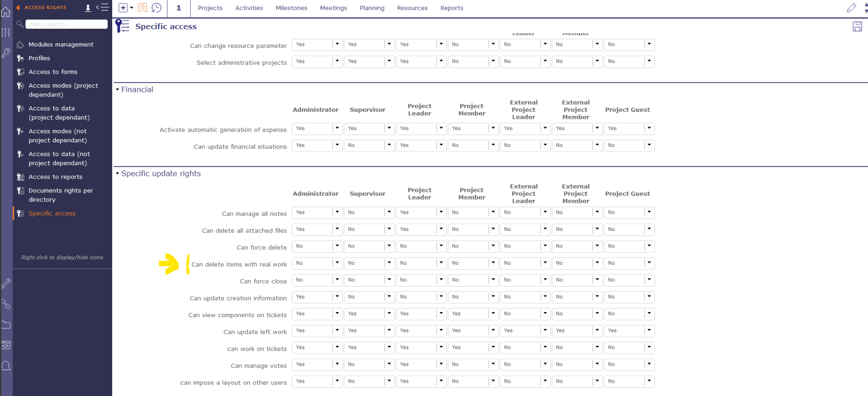Click the new item plus button
The image size is (868, 396).
click(x=123, y=8)
